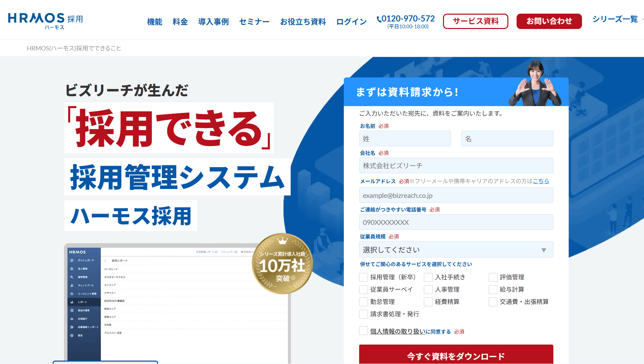Click ダッシュボード icon in preview sidebar
Viewport: 644px width, 364px height.
(72, 260)
